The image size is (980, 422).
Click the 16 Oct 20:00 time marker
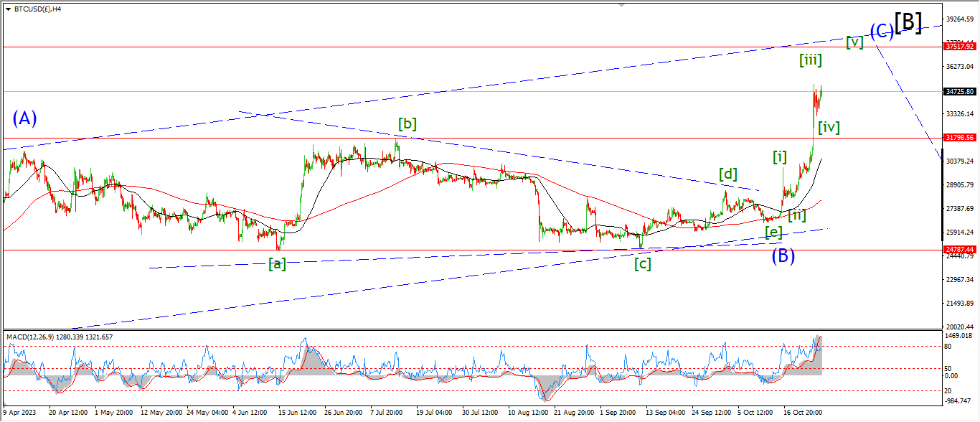coord(802,413)
